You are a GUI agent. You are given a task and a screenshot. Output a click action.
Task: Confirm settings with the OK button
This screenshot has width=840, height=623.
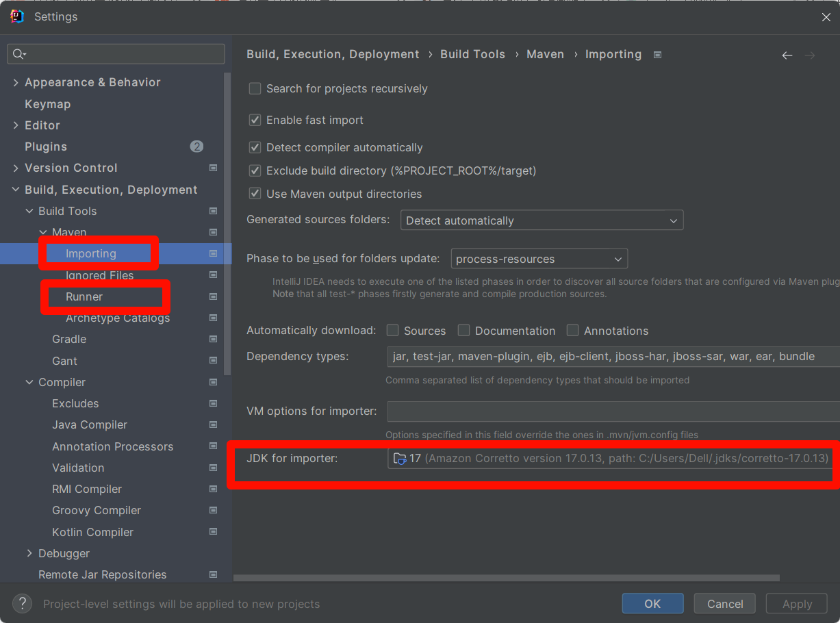652,603
